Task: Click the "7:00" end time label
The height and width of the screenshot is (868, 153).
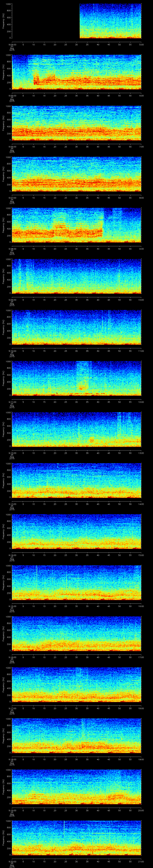Action: (141, 146)
